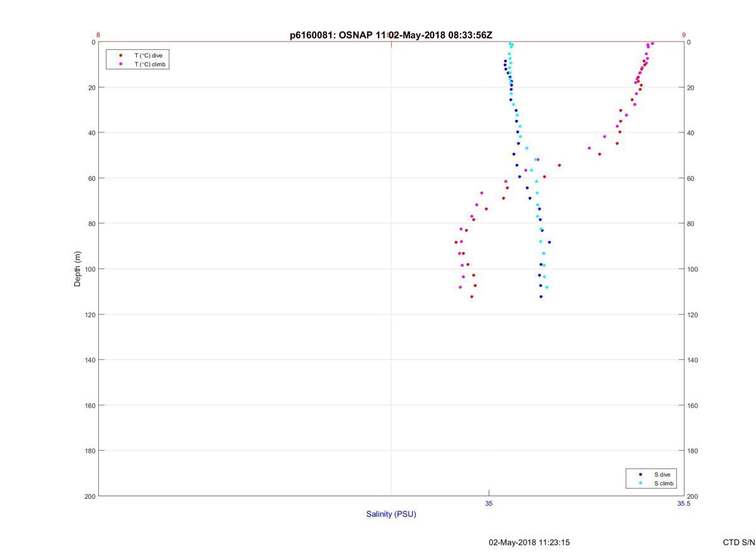Click the left depth tick label 100
The width and height of the screenshot is (756, 558).
tap(89, 269)
